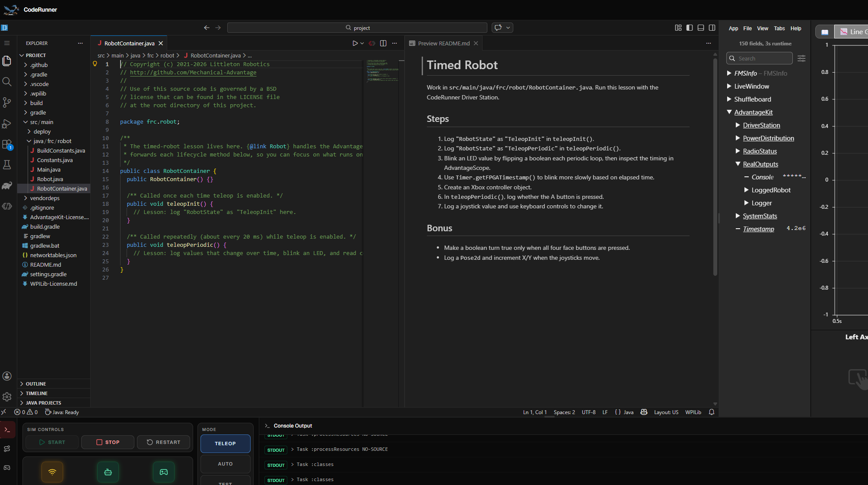The image size is (868, 485).
Task: Open the notifications bell in the status bar
Action: coord(712,412)
